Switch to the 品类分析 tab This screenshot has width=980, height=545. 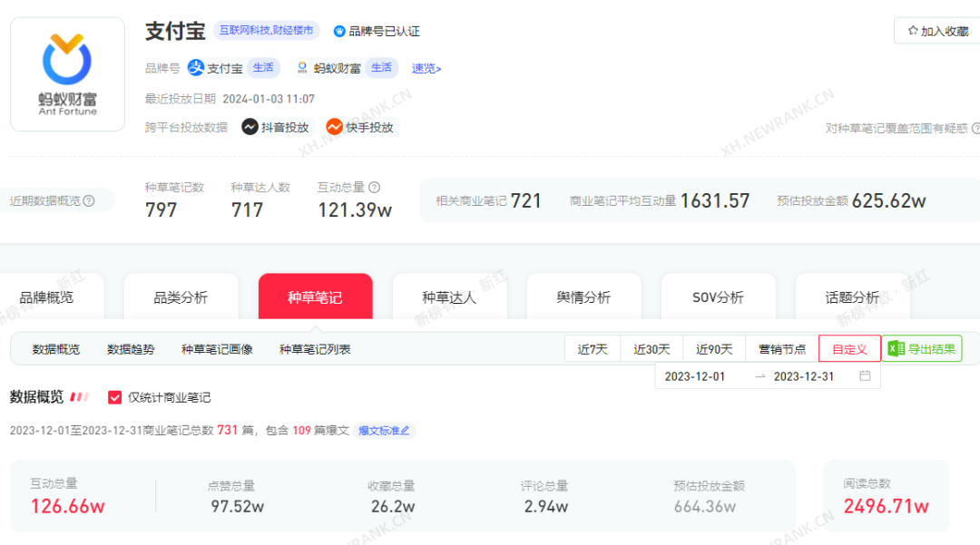[x=181, y=297]
